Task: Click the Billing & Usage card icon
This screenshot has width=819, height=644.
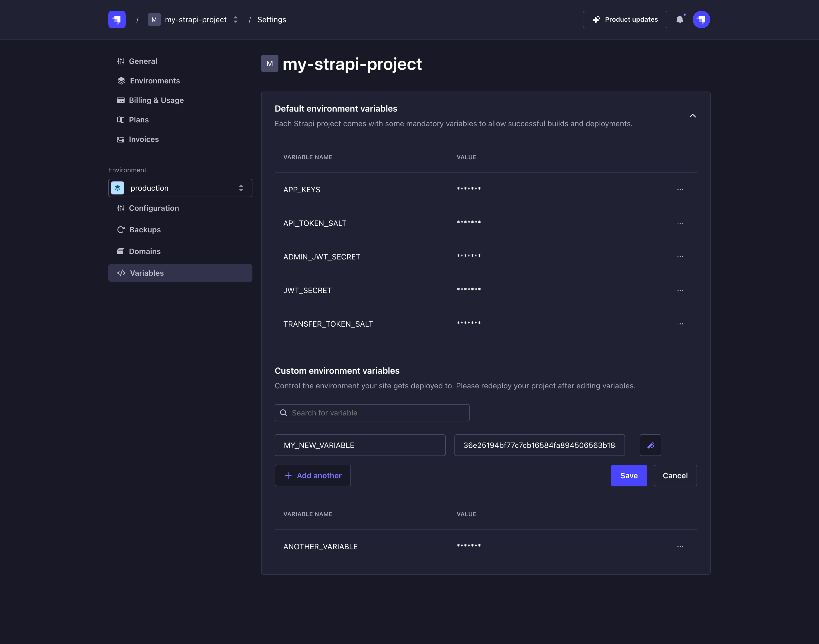Action: pos(121,100)
